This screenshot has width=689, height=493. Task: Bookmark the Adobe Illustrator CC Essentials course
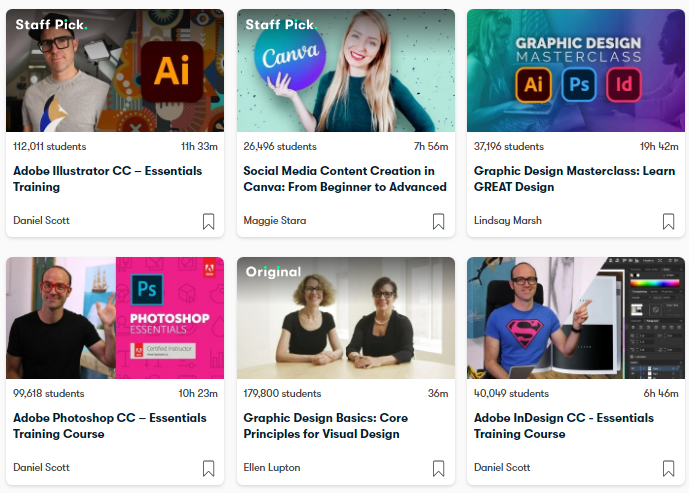208,221
